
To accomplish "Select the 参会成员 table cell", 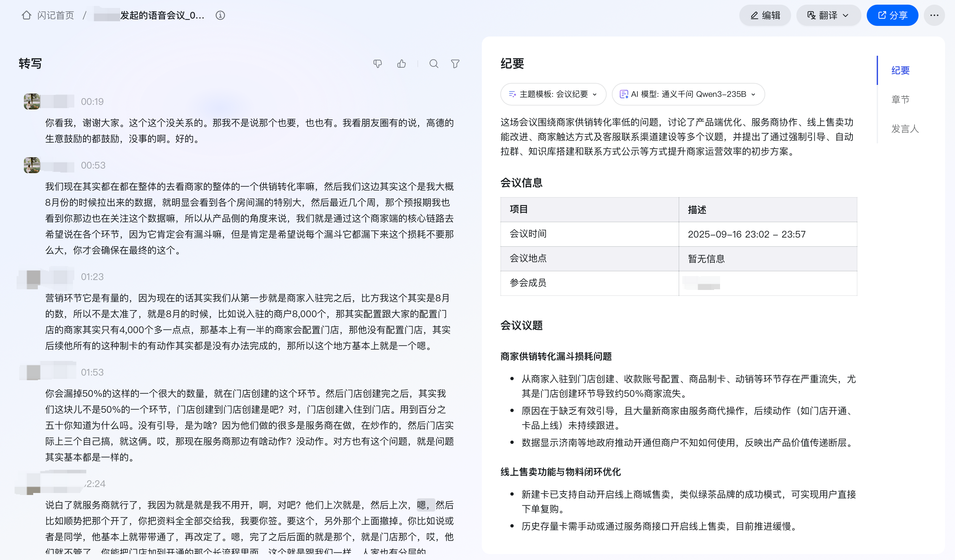I will pyautogui.click(x=589, y=283).
